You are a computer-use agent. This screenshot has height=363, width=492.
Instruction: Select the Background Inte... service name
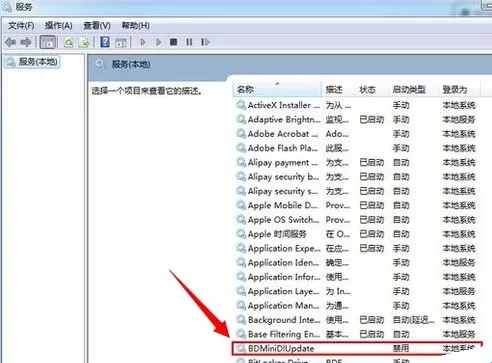[x=284, y=320]
